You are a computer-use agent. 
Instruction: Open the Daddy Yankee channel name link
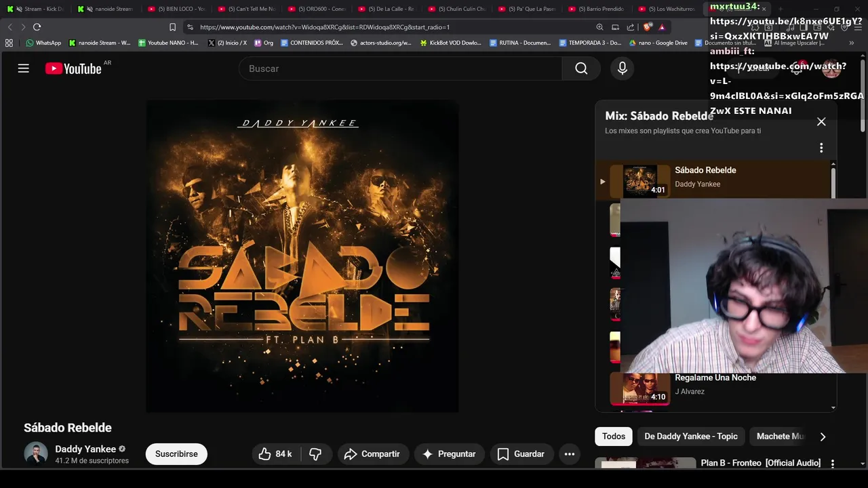click(85, 449)
